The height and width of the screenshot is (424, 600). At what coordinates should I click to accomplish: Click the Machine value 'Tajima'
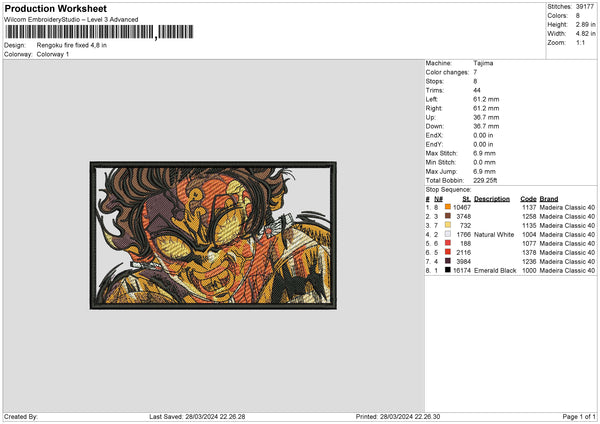(483, 63)
